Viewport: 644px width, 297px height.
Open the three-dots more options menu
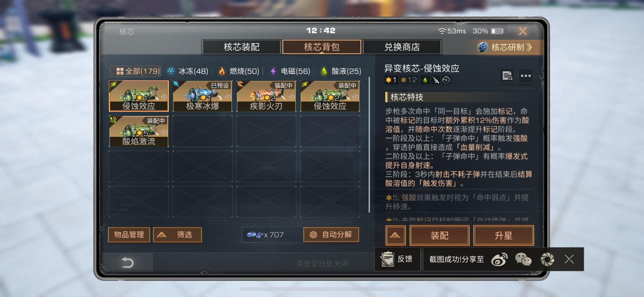[x=526, y=76]
